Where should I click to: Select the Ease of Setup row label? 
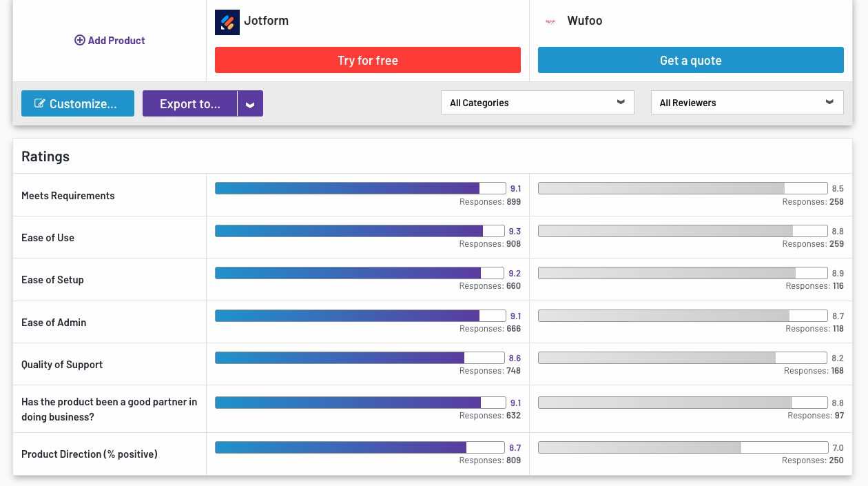52,280
